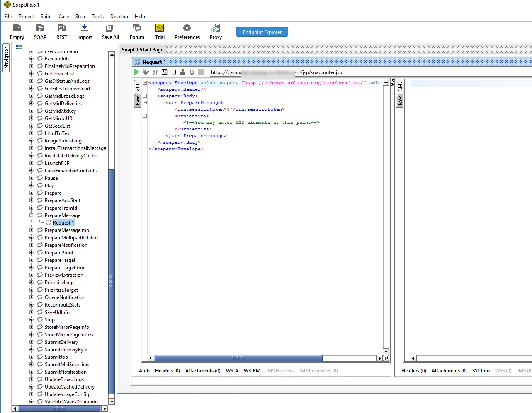Click Add request to TestCase icon
The height and width of the screenshot is (413, 532).
click(146, 72)
